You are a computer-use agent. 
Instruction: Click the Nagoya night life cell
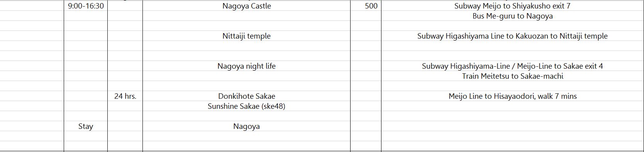(246, 66)
